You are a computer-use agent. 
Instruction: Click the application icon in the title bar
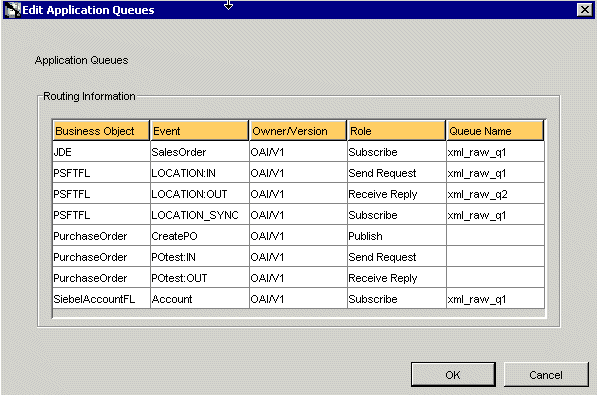(12, 10)
